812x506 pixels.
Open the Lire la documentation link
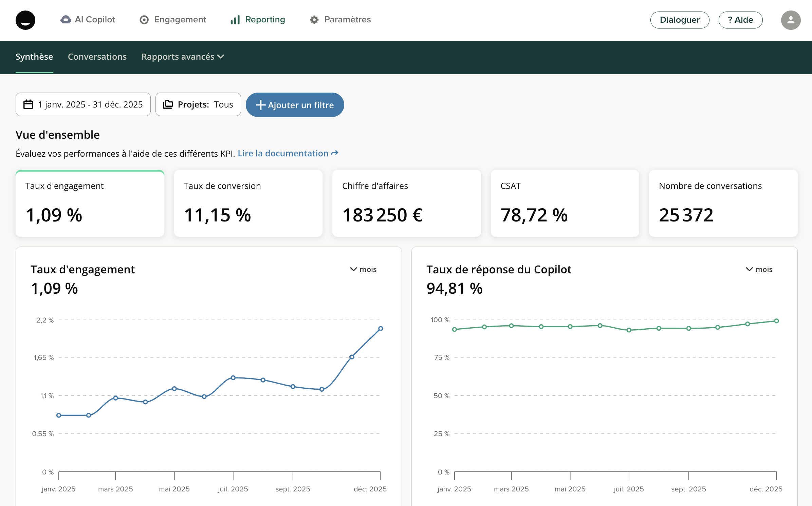pos(288,153)
